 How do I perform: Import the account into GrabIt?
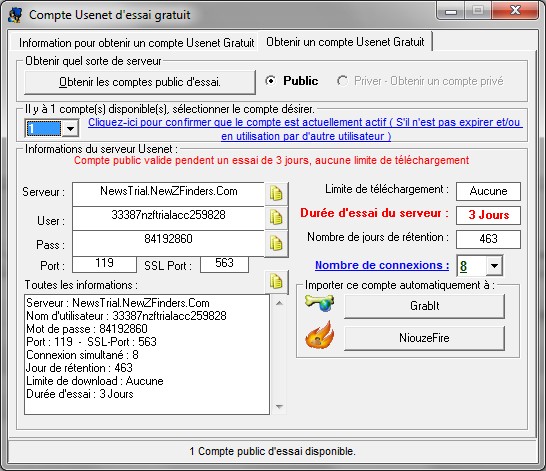click(x=424, y=306)
